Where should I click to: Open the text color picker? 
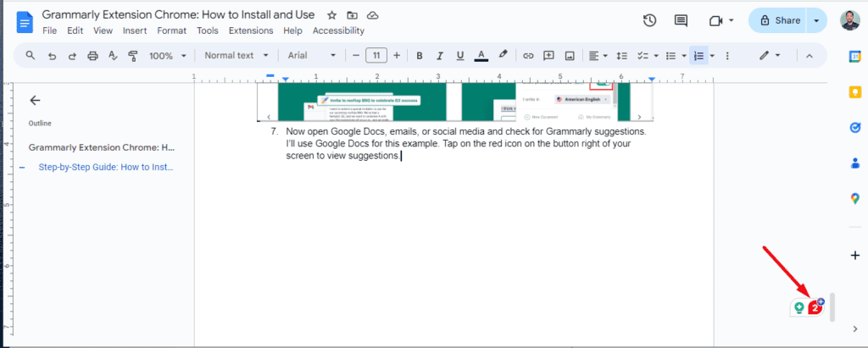pos(481,55)
